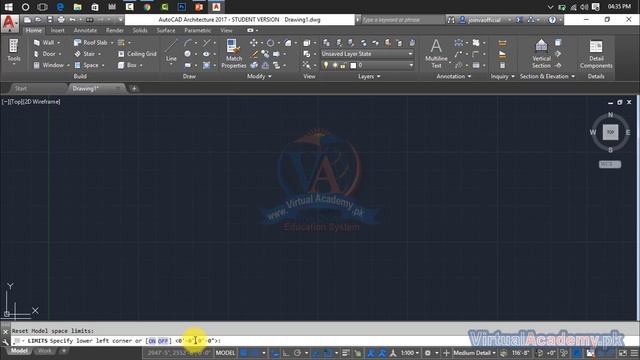Switch to the Parametric ribbon tab
The height and width of the screenshot is (360, 640).
coord(198,30)
